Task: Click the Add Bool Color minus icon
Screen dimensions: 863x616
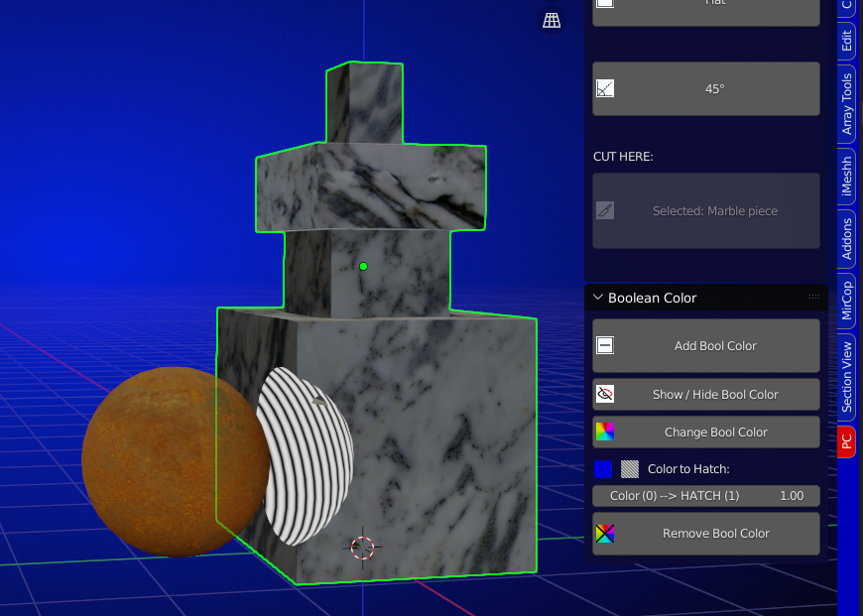Action: (605, 345)
